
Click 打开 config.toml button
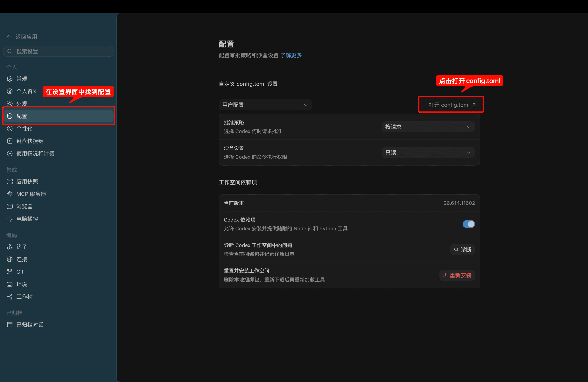(x=452, y=105)
